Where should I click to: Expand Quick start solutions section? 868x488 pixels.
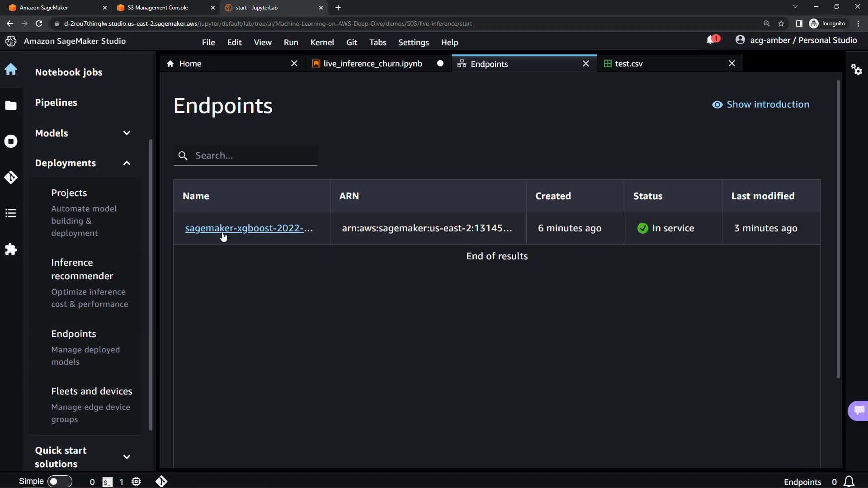127,457
